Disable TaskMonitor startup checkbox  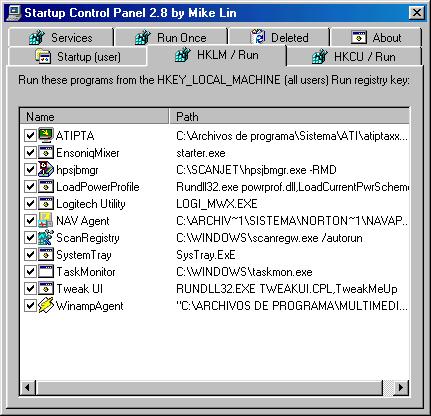(30, 271)
